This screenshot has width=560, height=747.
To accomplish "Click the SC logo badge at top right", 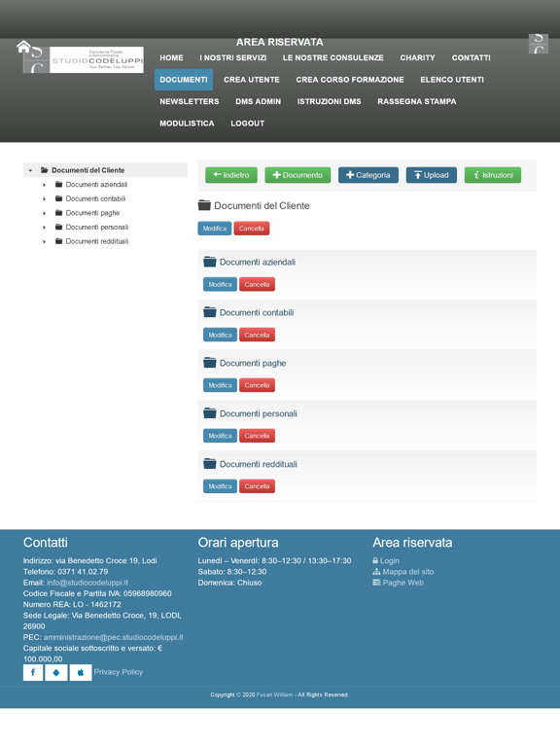I will click(539, 44).
